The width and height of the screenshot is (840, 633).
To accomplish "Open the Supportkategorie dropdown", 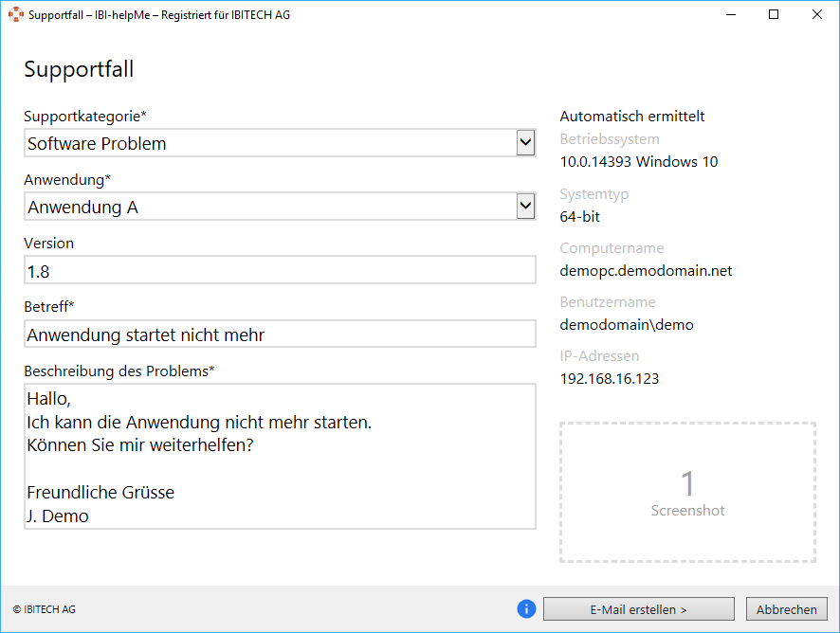I will [525, 143].
